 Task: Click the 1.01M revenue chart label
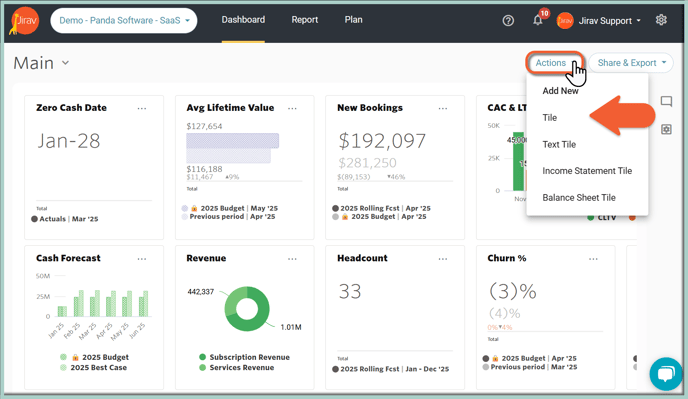point(291,327)
